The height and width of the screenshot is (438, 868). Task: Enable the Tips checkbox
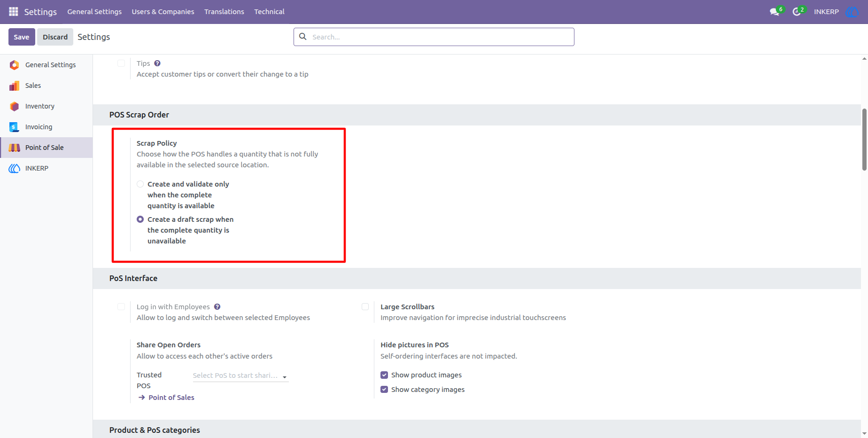click(121, 63)
